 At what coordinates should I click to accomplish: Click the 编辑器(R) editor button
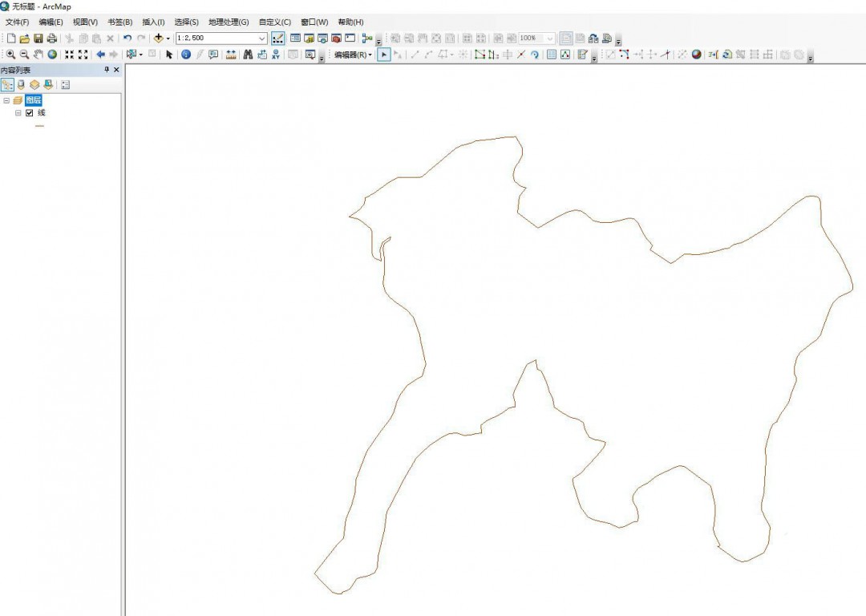tap(353, 55)
